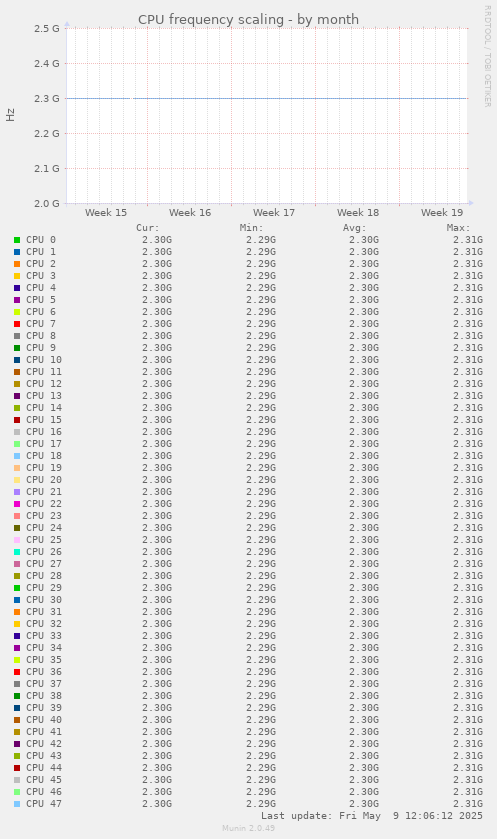Click the 'Week 19' x-axis label

(442, 212)
